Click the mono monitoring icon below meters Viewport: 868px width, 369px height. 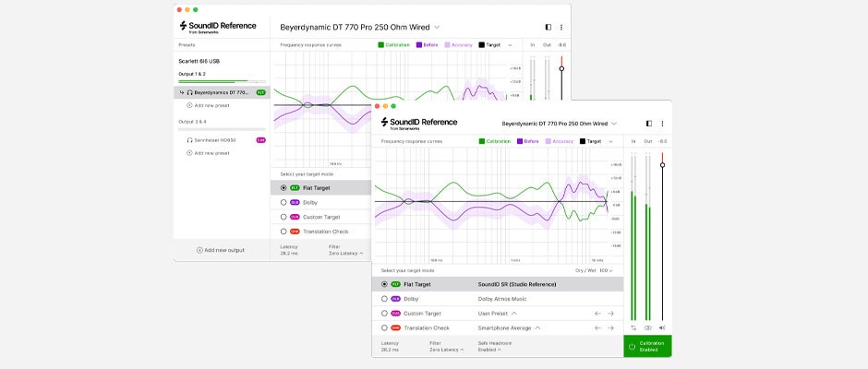click(647, 327)
